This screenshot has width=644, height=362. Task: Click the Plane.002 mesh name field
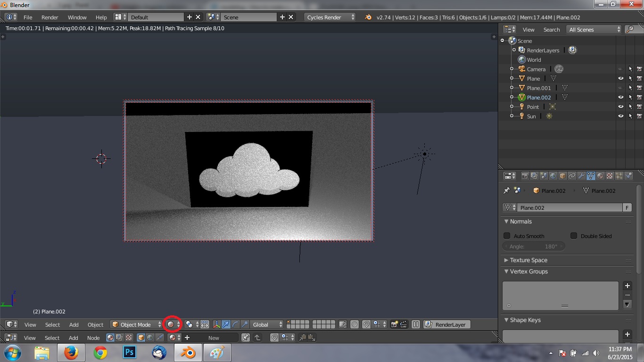(570, 207)
